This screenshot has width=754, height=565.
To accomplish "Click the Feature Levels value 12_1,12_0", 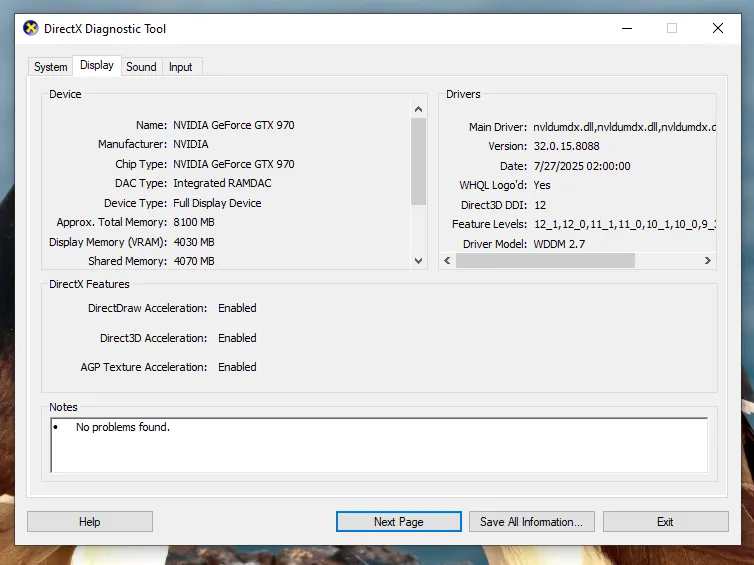I will 625,224.
